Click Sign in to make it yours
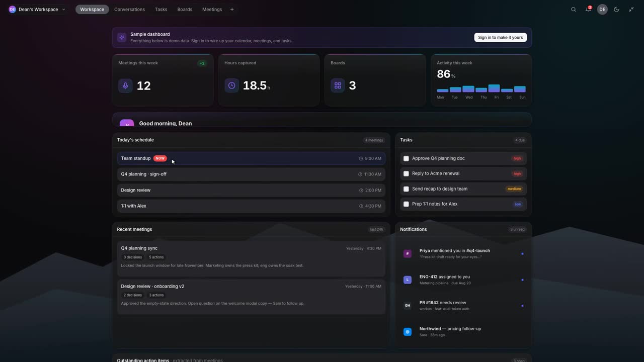The width and height of the screenshot is (644, 362). pos(500,37)
